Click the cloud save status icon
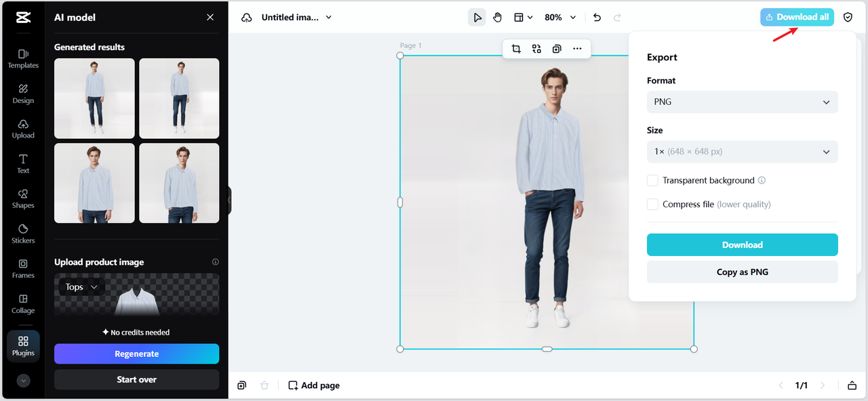The image size is (868, 401). (247, 18)
